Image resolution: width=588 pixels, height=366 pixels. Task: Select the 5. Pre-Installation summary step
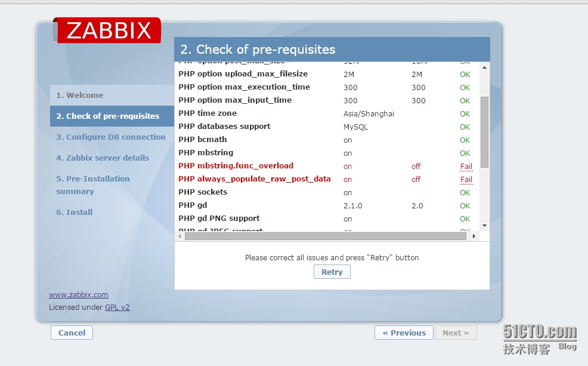[x=93, y=185]
